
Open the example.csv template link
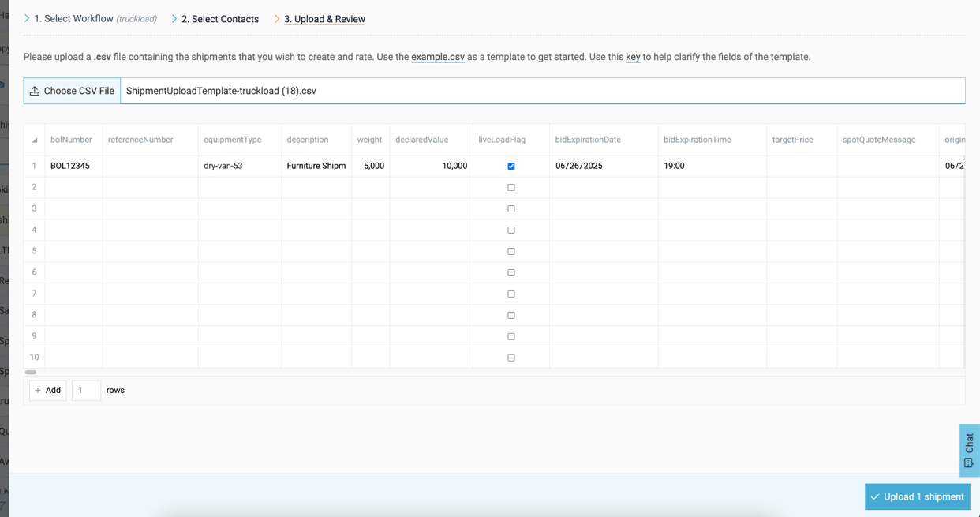(437, 57)
